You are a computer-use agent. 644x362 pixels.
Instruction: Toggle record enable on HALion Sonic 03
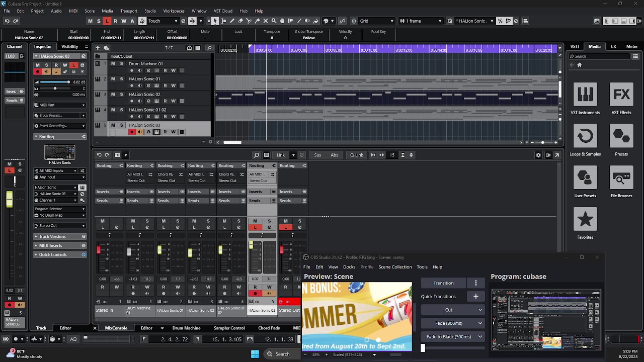[132, 132]
